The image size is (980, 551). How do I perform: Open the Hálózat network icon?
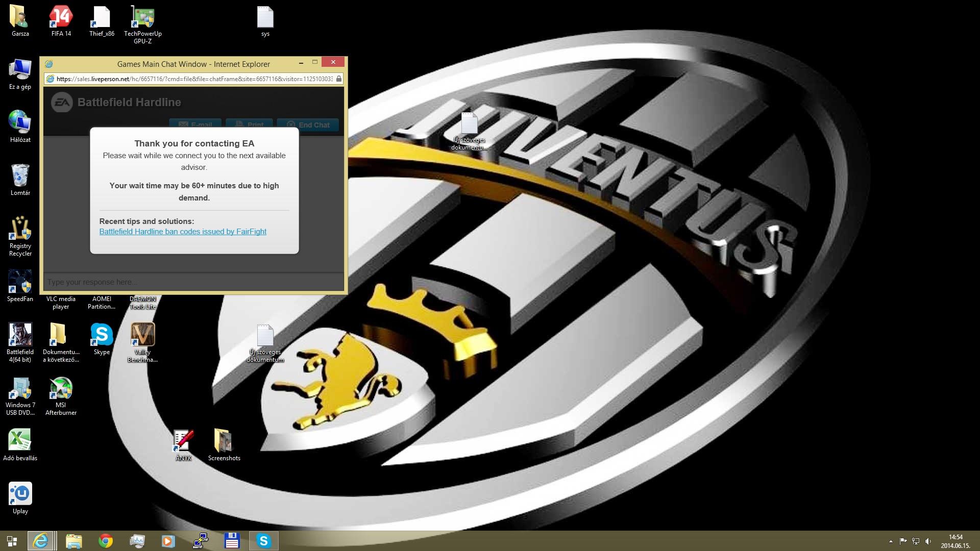click(20, 127)
